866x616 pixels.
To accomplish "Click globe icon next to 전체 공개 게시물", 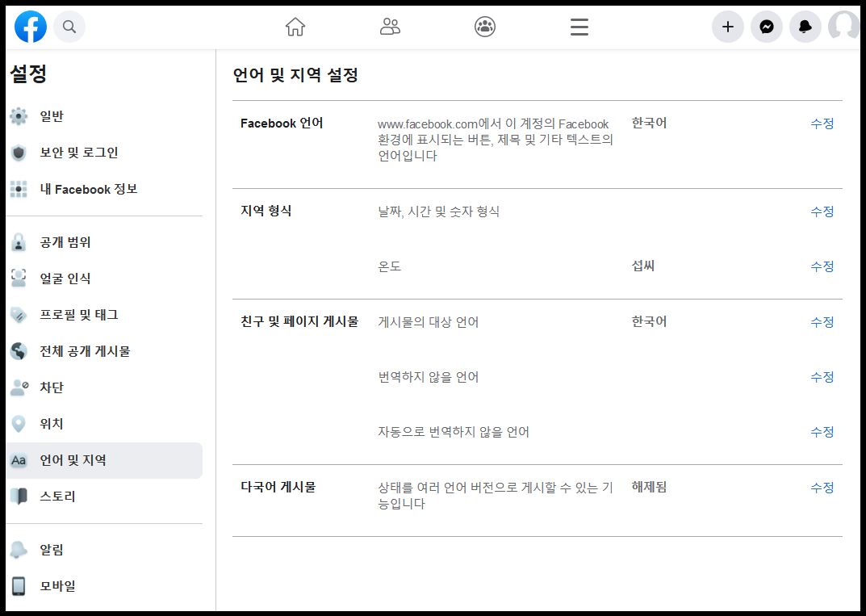I will (x=19, y=351).
